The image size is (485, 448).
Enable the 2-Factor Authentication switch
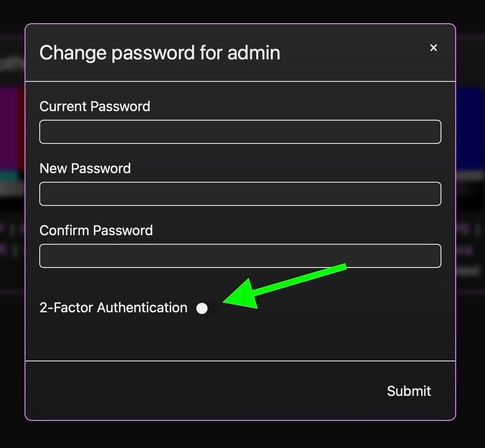207,308
